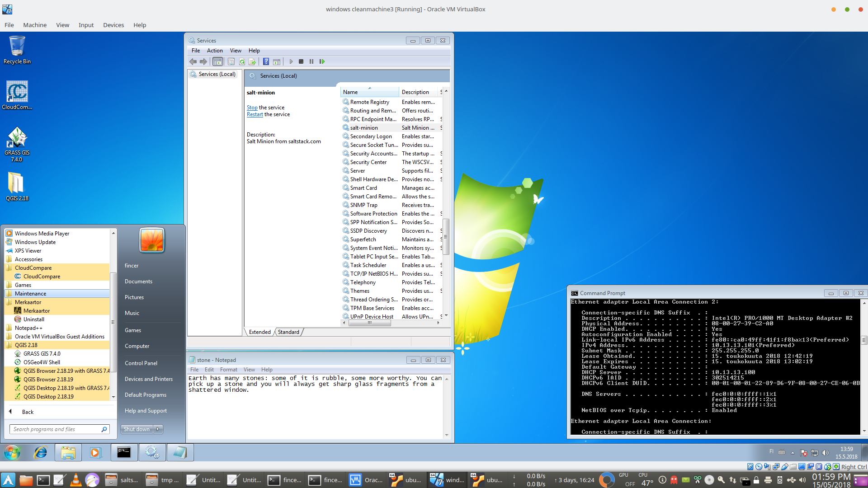Toggle the Show/Hide Console Tree button
Image resolution: width=868 pixels, height=488 pixels.
217,61
